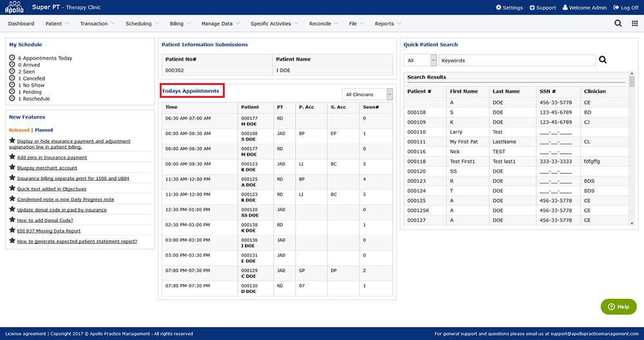Expand the Reports menu
The height and width of the screenshot is (340, 644).
click(388, 23)
